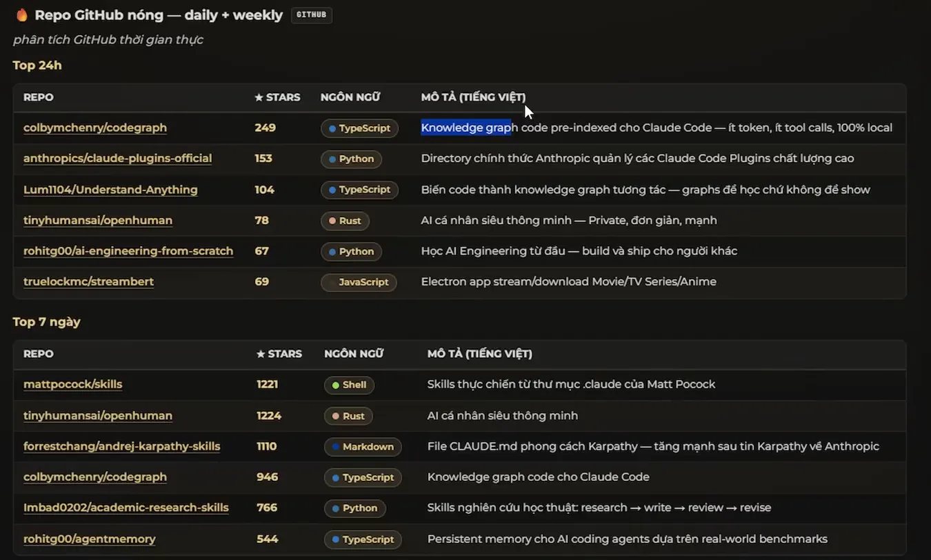
Task: Click Shell badge in mattpocock/skills row
Action: [349, 385]
